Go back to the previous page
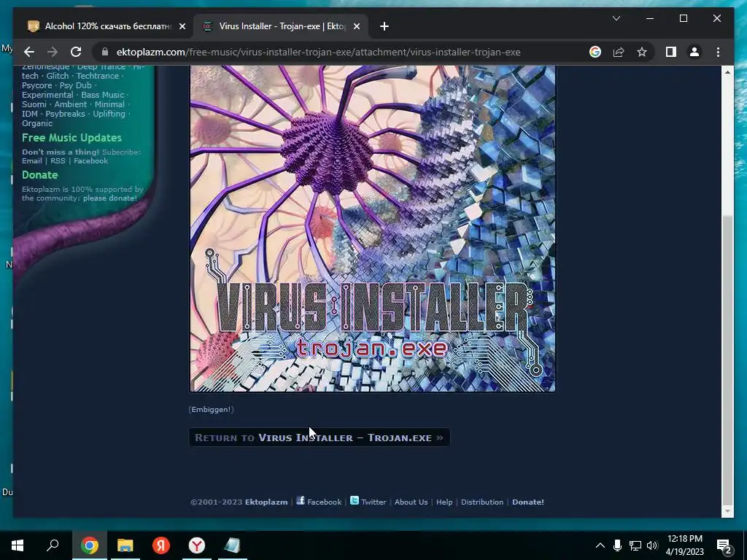 (x=29, y=52)
